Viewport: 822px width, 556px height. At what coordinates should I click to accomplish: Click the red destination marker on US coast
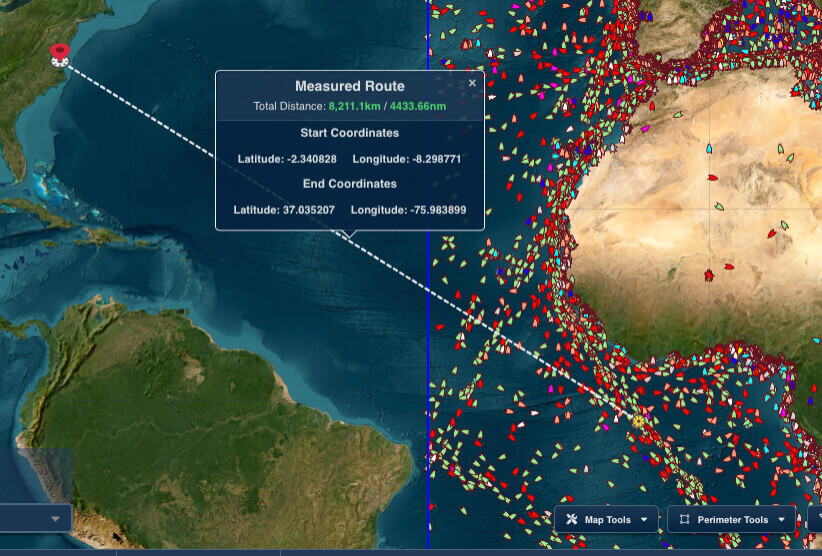click(59, 54)
